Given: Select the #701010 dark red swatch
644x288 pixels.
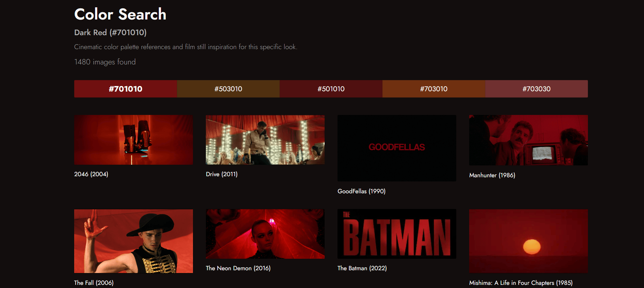Looking at the screenshot, I should 125,89.
